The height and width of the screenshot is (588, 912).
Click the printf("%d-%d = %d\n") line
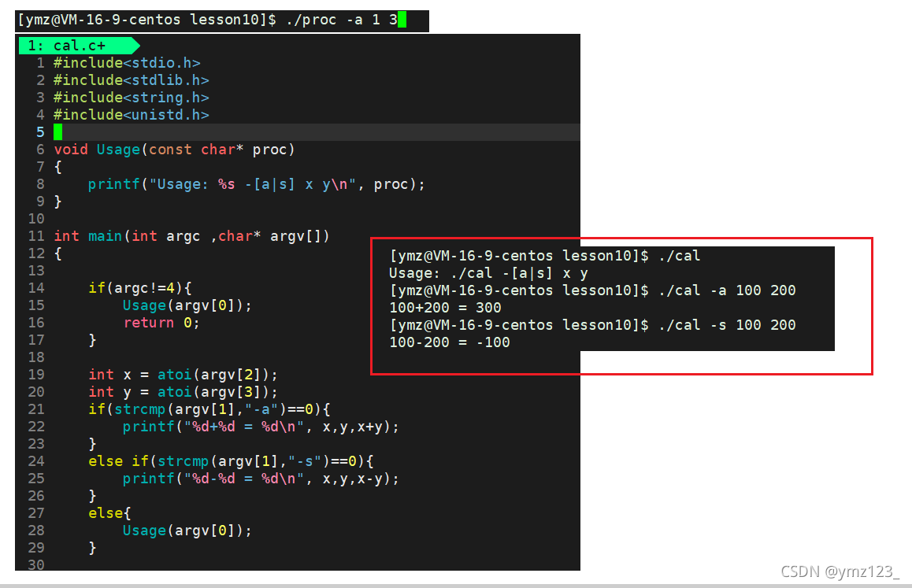point(261,479)
